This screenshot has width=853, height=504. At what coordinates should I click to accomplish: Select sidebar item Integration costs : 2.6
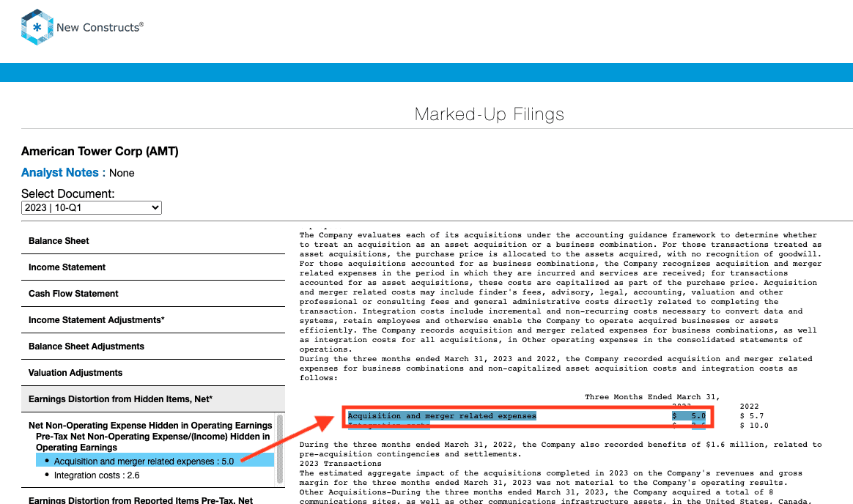(x=97, y=475)
